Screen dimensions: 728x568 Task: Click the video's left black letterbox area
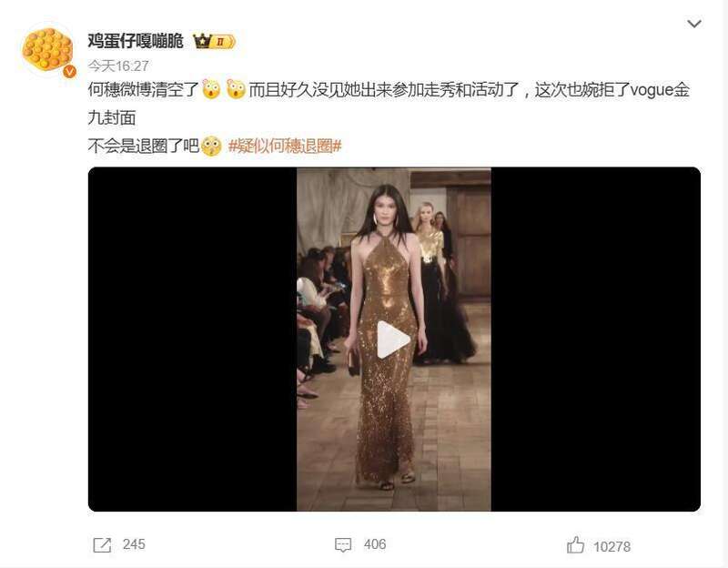(x=192, y=340)
